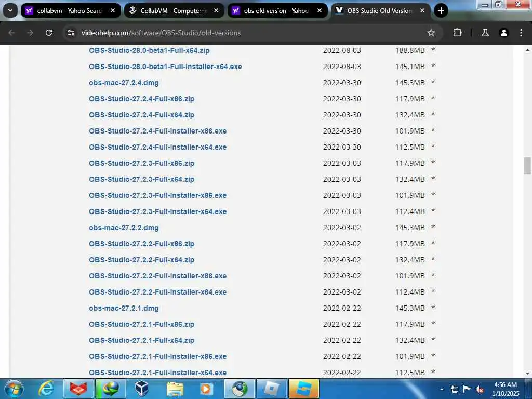Click the scrollbar down arrow
Screen dimensions: 532x399
point(527,374)
